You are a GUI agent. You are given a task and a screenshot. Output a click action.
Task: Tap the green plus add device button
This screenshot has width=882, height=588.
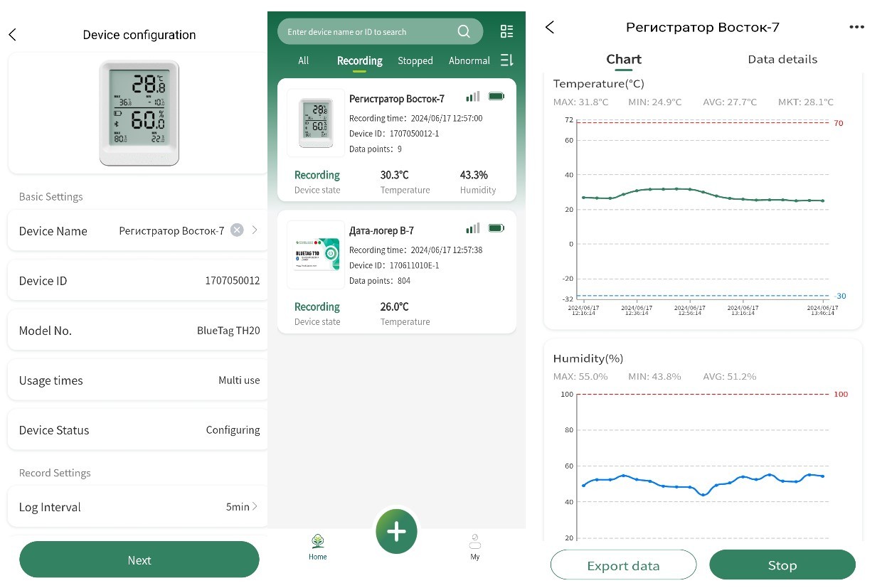(396, 532)
